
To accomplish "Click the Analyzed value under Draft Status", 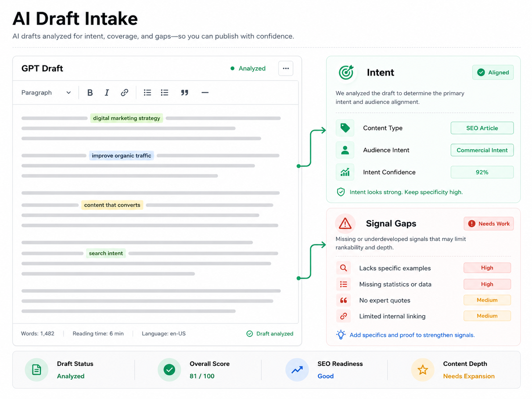I will (71, 376).
